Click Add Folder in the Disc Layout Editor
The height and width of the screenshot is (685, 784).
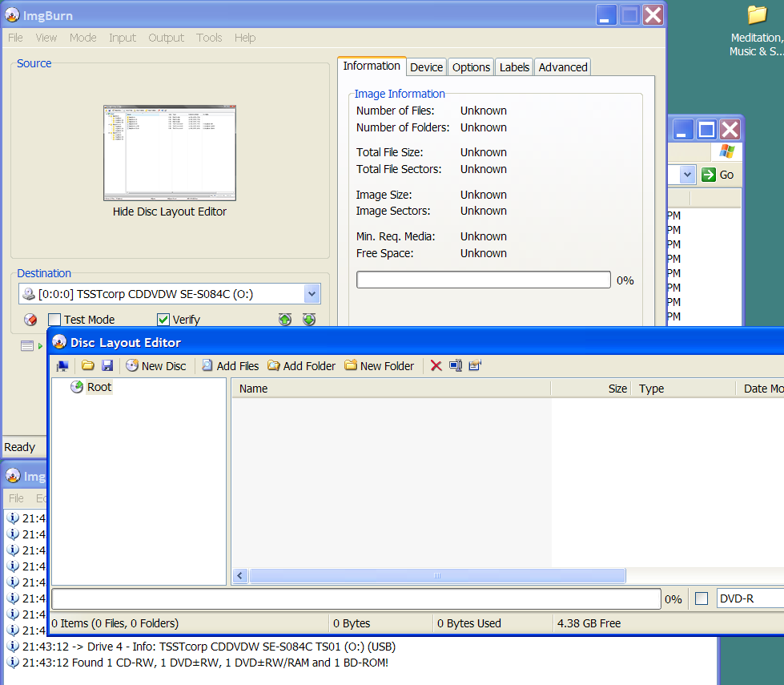coord(301,366)
